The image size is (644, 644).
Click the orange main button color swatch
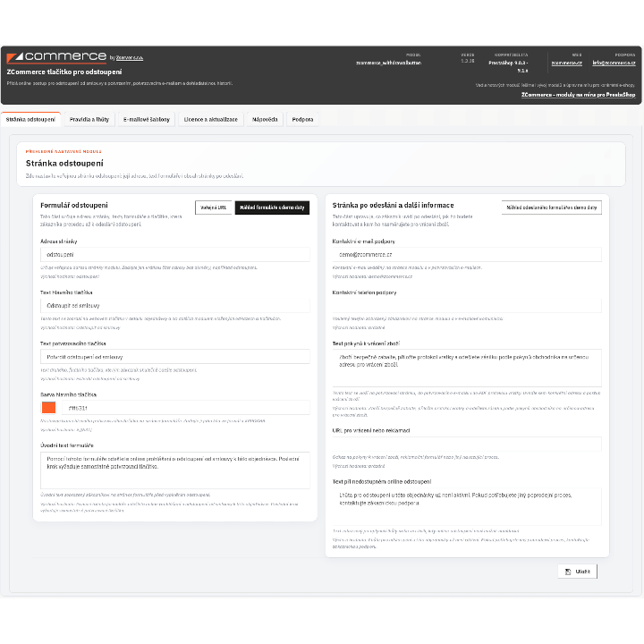[49, 408]
